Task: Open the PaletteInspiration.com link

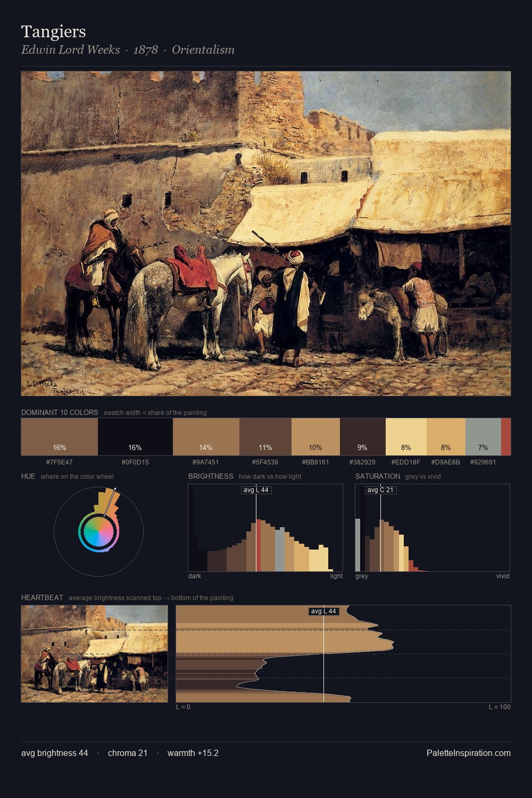Action: coord(468,753)
